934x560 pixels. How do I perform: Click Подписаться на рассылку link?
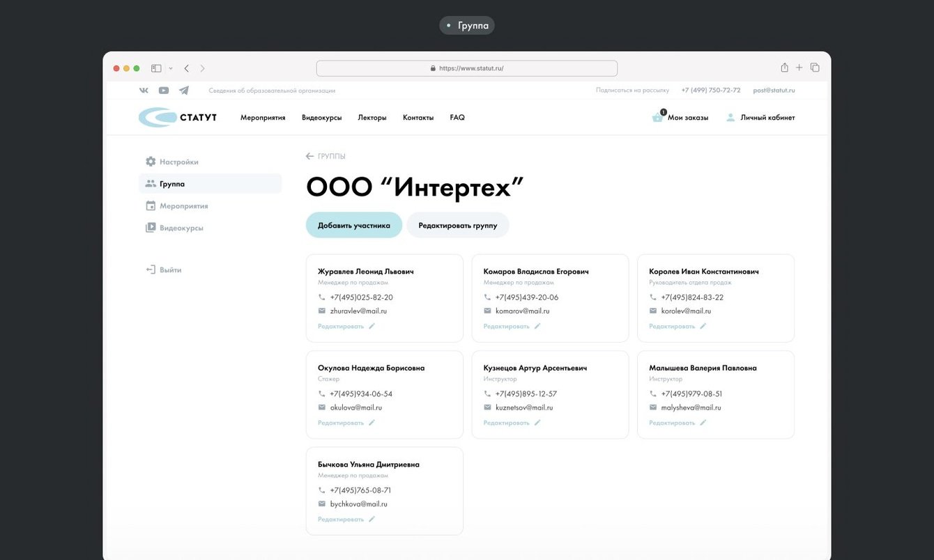click(x=632, y=91)
